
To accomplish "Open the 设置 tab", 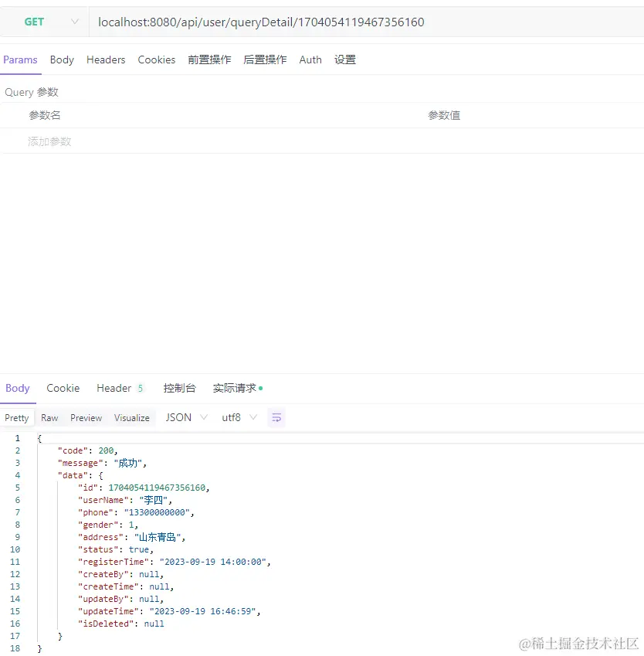I will (344, 59).
